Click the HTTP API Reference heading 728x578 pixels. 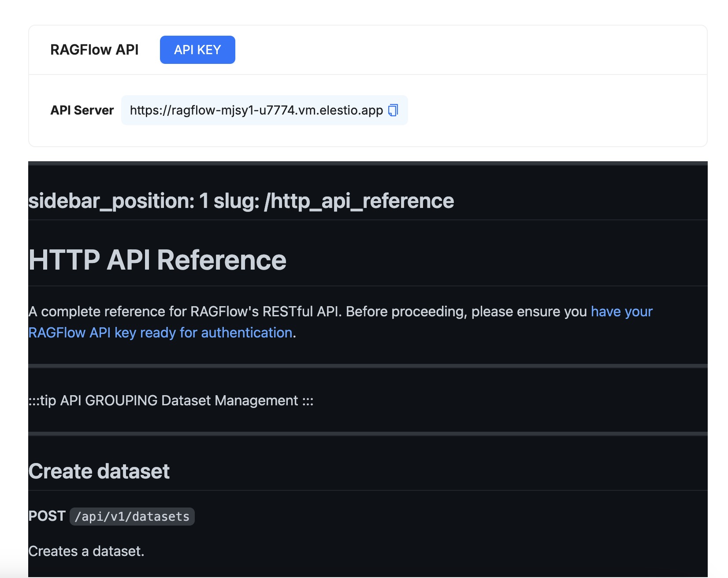click(x=156, y=260)
